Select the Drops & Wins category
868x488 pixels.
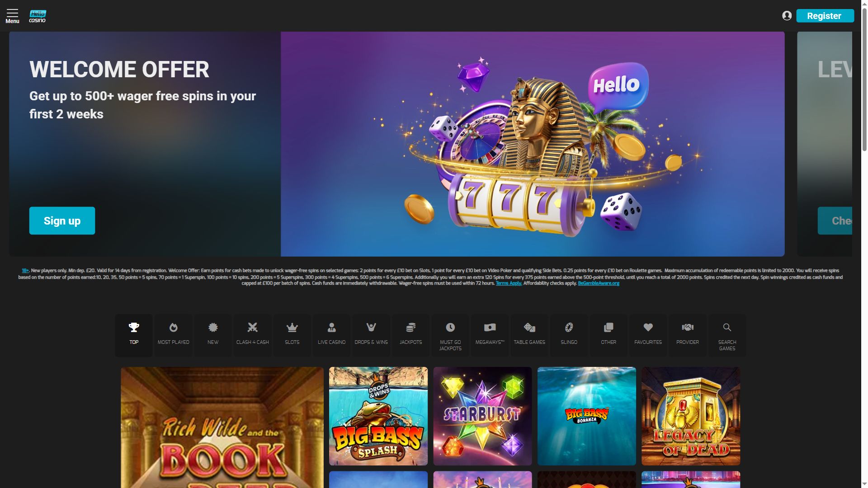[x=371, y=335]
